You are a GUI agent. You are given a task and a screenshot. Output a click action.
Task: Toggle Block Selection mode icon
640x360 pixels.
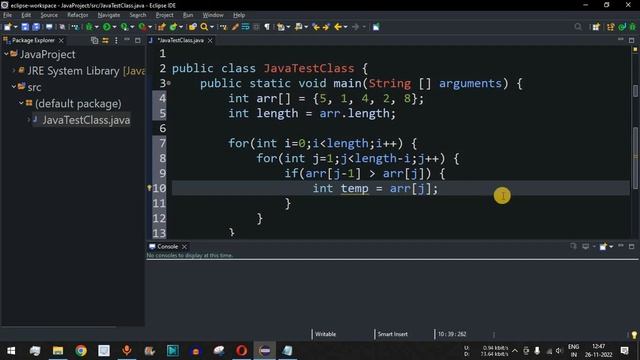tap(256, 27)
